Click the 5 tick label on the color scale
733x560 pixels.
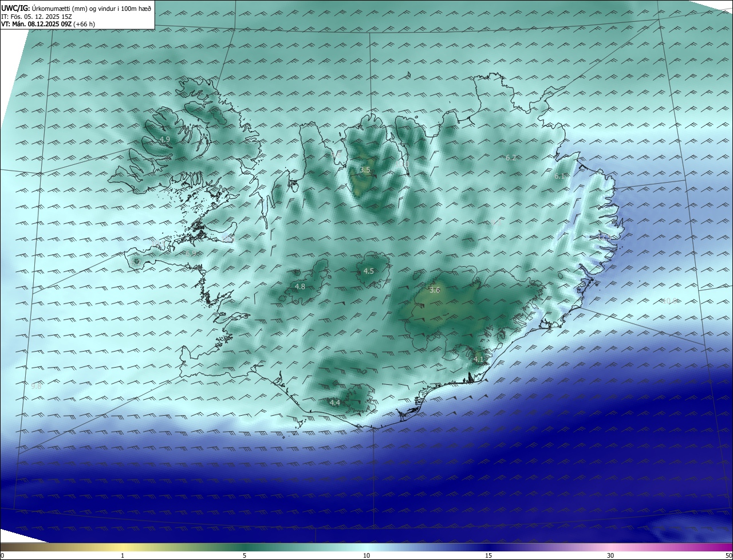(245, 555)
